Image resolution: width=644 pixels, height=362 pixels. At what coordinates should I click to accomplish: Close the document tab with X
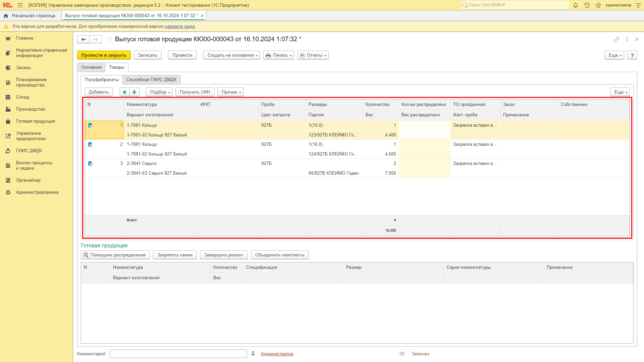point(202,16)
